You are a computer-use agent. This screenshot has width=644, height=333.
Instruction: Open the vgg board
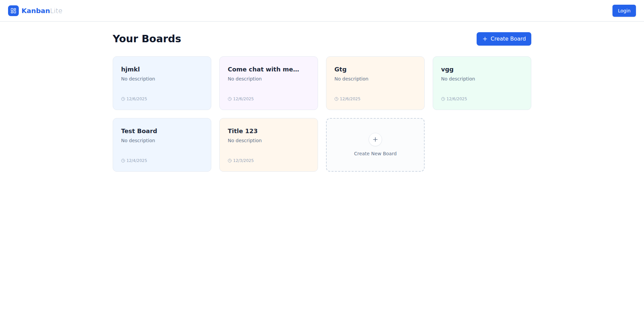[x=482, y=83]
